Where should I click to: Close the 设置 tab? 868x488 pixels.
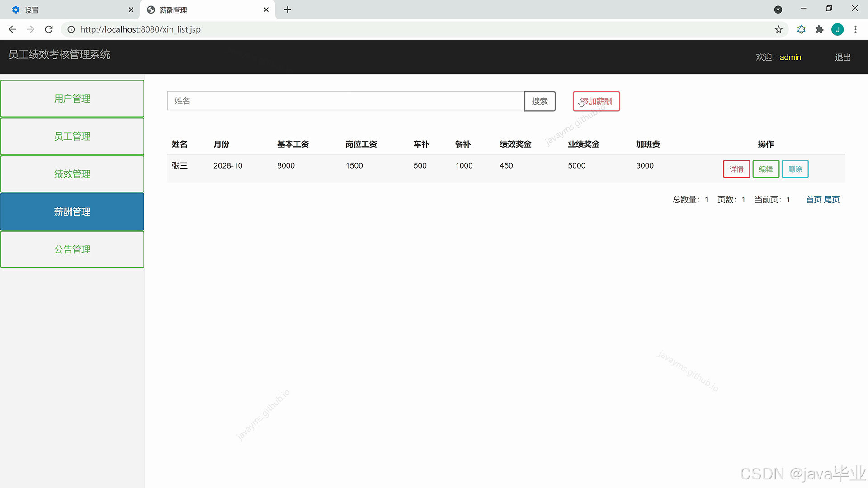131,9
